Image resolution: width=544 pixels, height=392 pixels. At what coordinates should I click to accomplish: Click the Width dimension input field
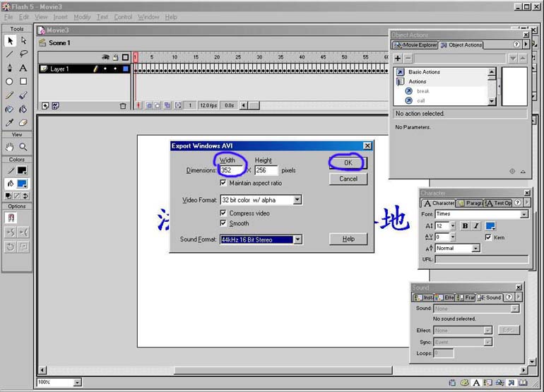point(231,170)
